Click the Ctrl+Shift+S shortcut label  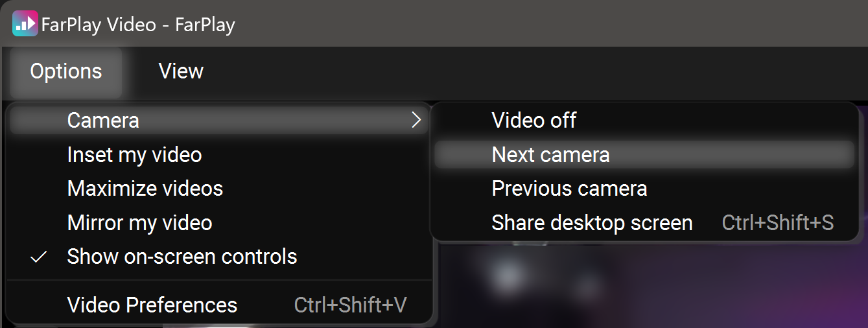tap(777, 223)
